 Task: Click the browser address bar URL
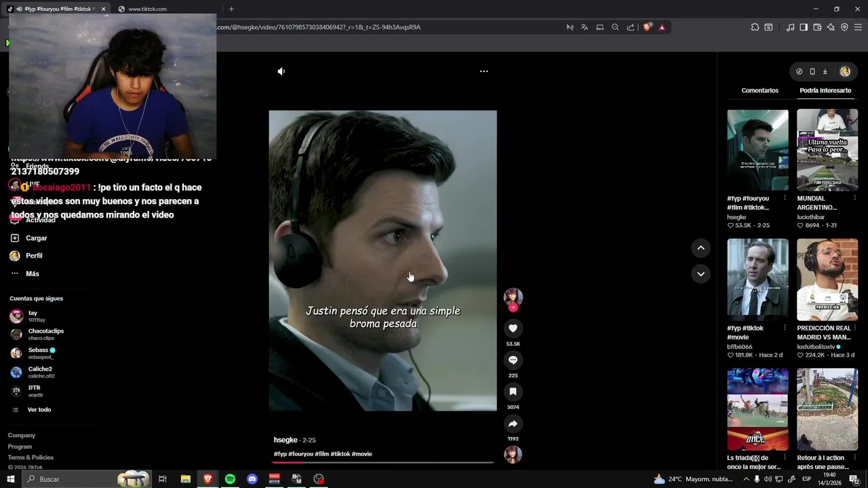tap(319, 27)
